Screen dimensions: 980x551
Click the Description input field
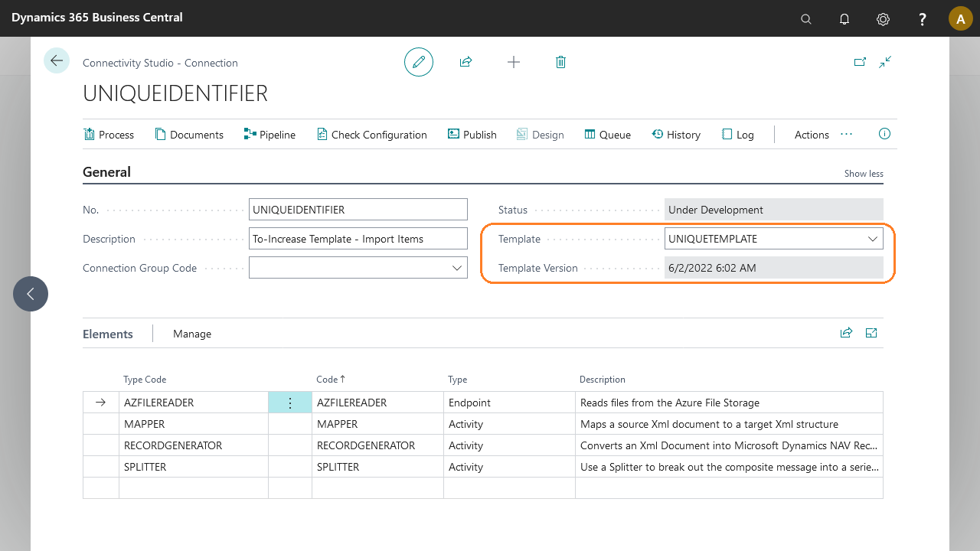[358, 239]
